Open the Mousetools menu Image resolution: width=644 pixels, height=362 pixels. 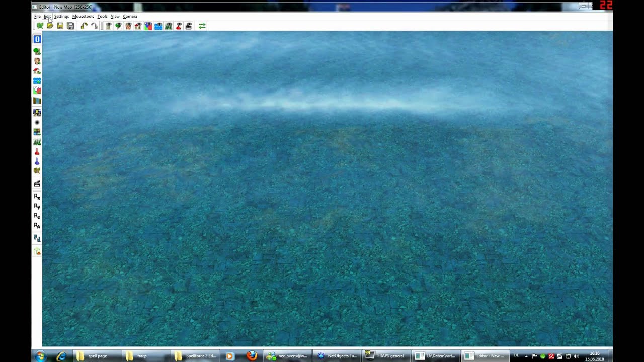click(x=83, y=17)
